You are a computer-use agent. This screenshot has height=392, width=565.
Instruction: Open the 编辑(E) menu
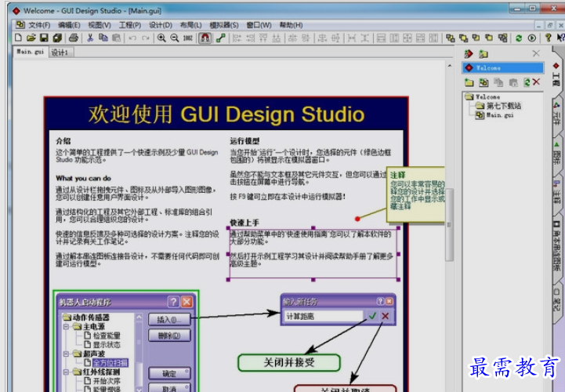[69, 25]
